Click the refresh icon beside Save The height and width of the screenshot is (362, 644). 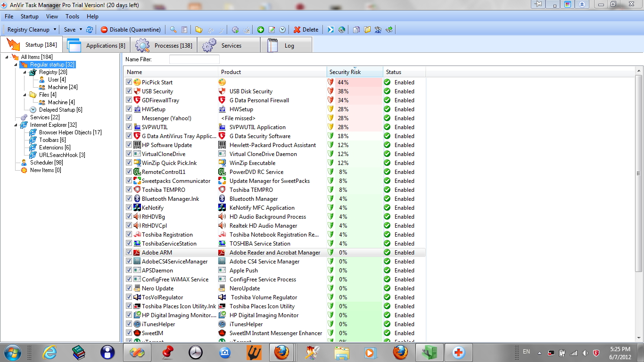90,30
